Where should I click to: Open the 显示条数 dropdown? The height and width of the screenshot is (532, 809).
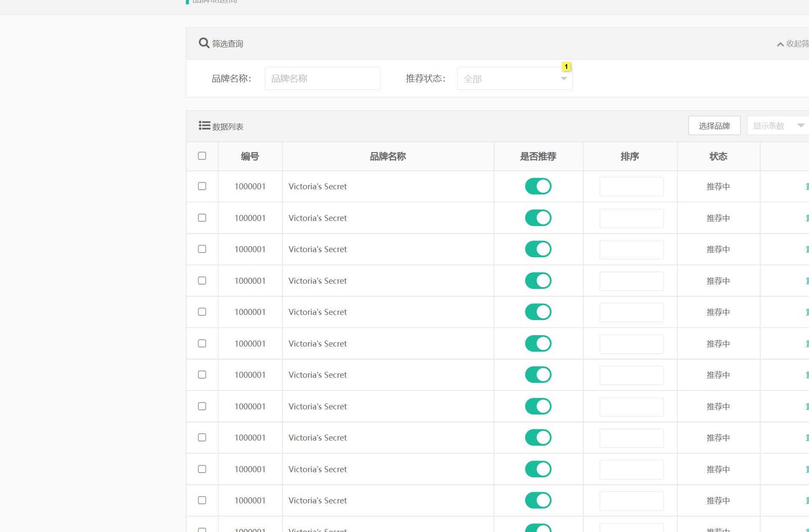pyautogui.click(x=776, y=125)
